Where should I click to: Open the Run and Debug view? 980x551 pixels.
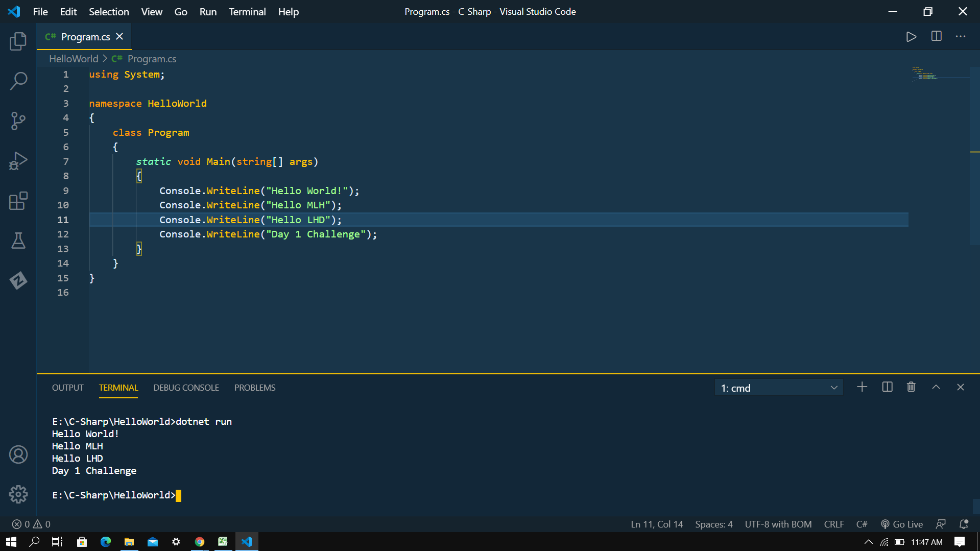(18, 161)
